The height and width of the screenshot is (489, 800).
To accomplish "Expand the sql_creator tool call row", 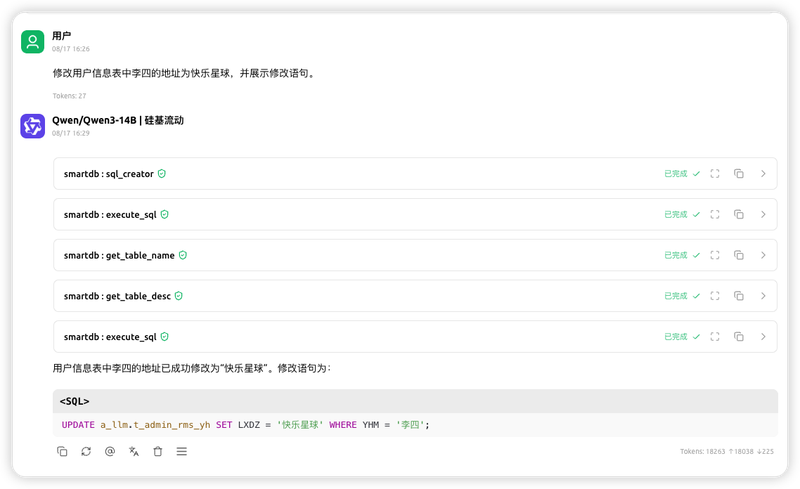I will [x=763, y=174].
